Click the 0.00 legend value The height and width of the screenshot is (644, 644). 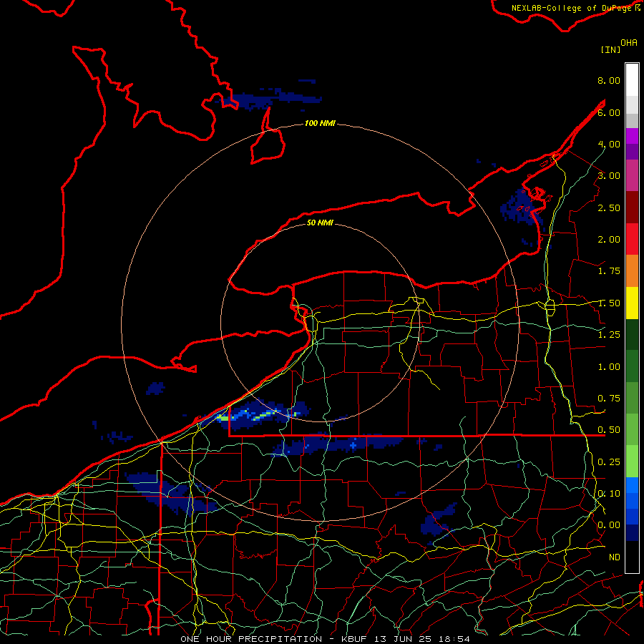tap(609, 525)
